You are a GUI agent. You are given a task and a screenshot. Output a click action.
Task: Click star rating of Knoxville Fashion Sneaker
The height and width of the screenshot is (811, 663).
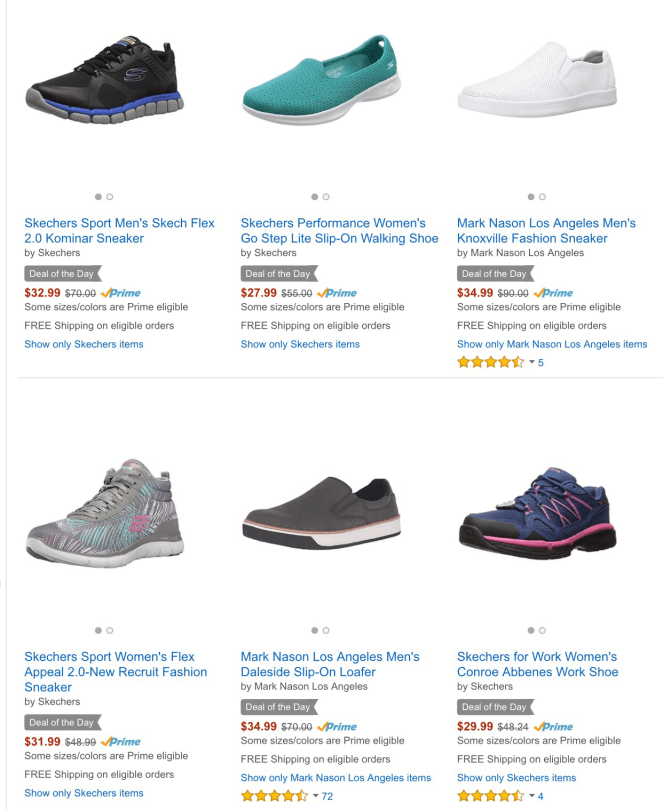490,362
